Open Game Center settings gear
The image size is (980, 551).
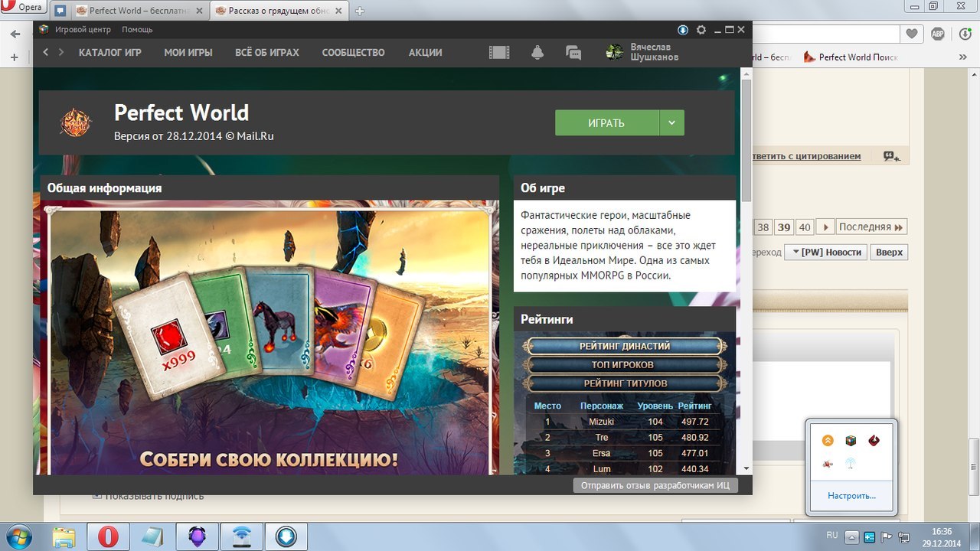point(701,30)
